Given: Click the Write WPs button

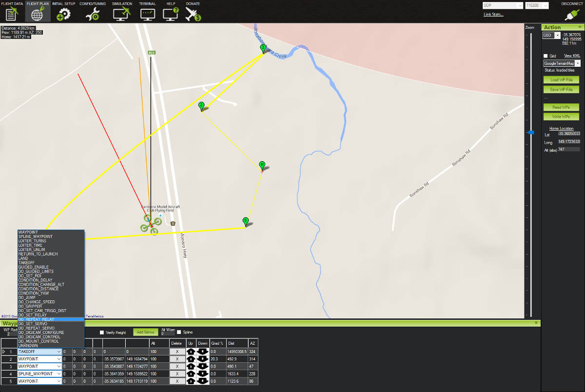Looking at the screenshot, I should [561, 117].
